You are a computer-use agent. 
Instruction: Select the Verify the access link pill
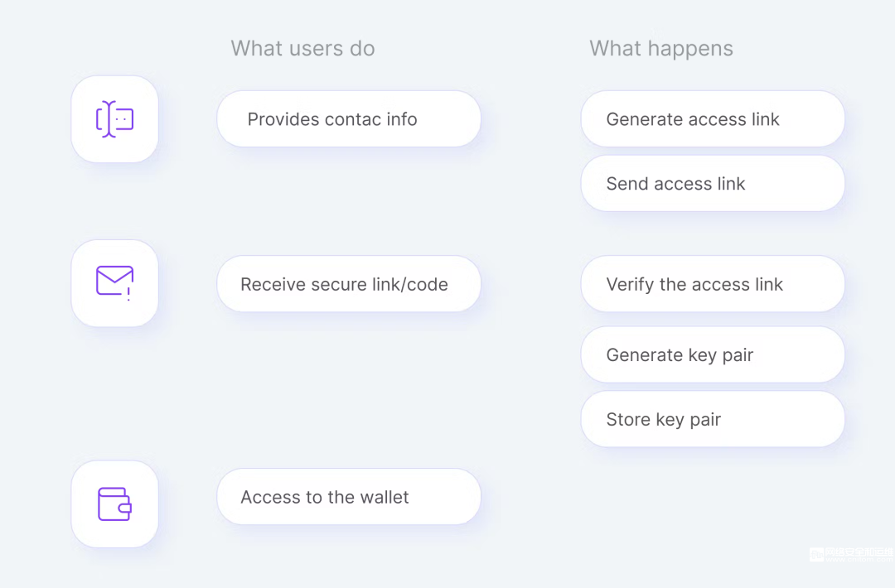coord(713,283)
